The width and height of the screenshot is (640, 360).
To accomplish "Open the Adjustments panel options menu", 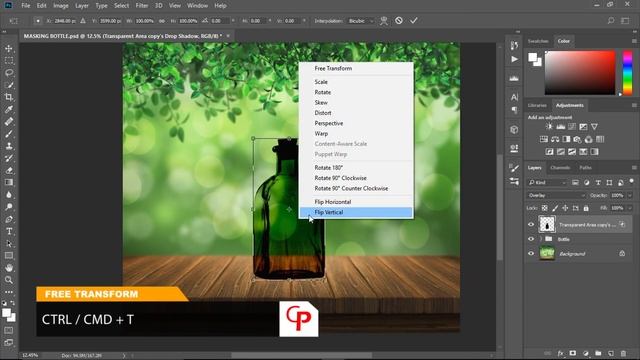I will [x=634, y=105].
